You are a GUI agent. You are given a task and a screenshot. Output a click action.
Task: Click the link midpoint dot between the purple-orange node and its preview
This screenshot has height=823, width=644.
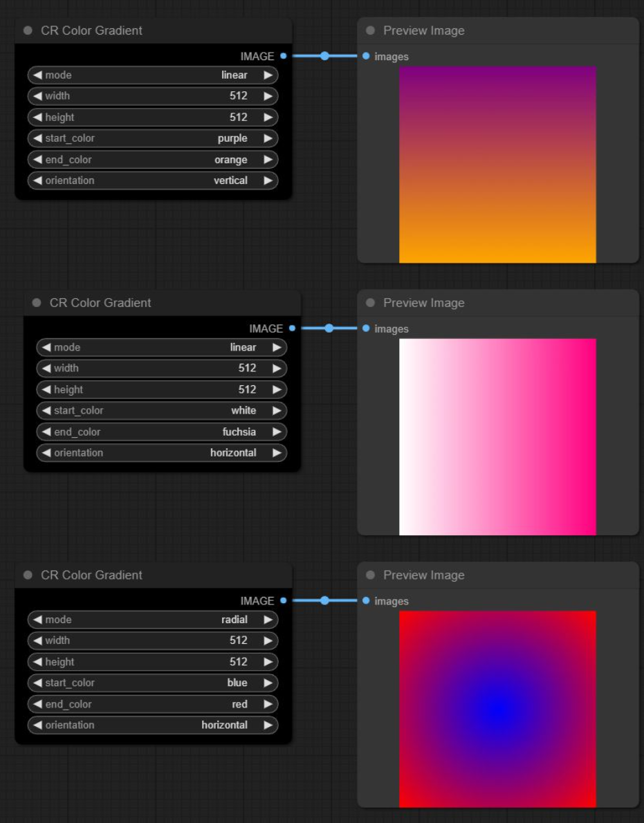tap(325, 55)
